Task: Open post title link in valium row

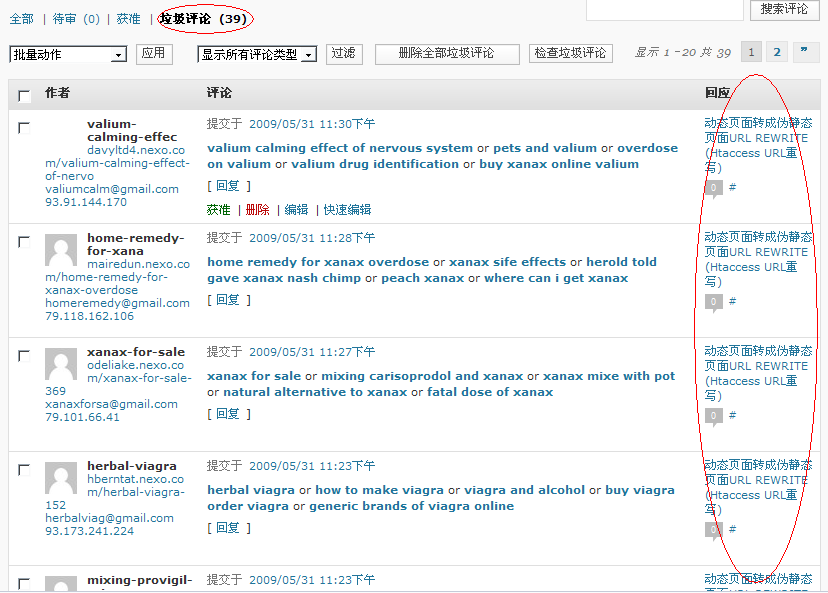Action: 758,146
